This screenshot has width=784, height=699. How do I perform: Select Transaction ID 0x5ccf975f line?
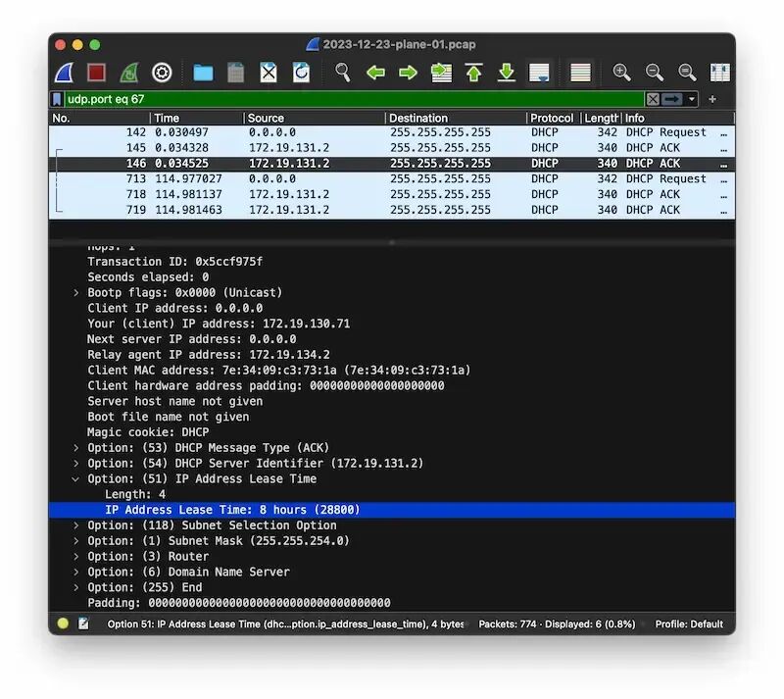(175, 262)
